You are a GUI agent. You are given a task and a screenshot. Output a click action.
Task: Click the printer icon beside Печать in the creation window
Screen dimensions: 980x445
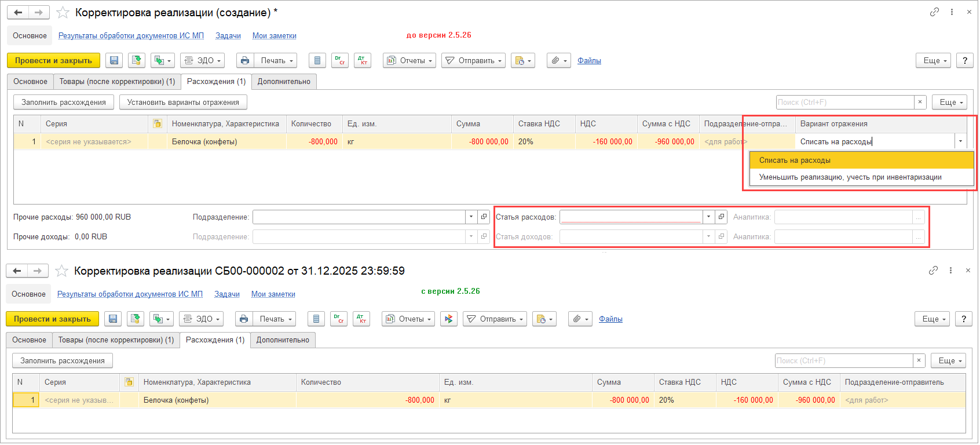click(x=245, y=61)
